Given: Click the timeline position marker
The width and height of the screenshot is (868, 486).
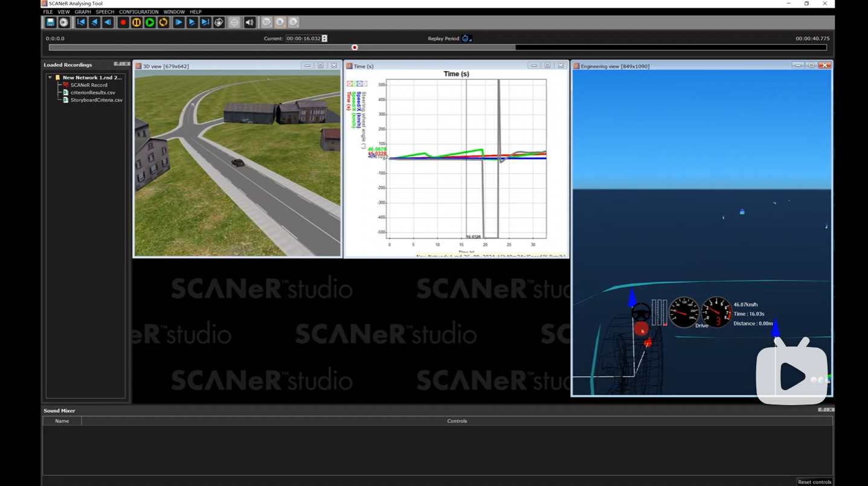Looking at the screenshot, I should [355, 48].
